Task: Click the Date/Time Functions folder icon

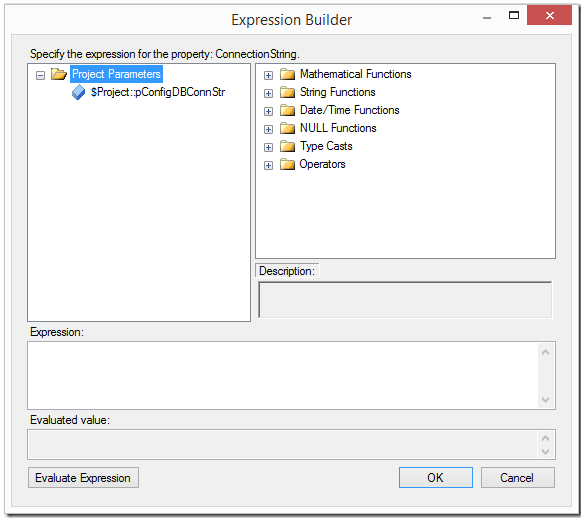Action: tap(287, 110)
